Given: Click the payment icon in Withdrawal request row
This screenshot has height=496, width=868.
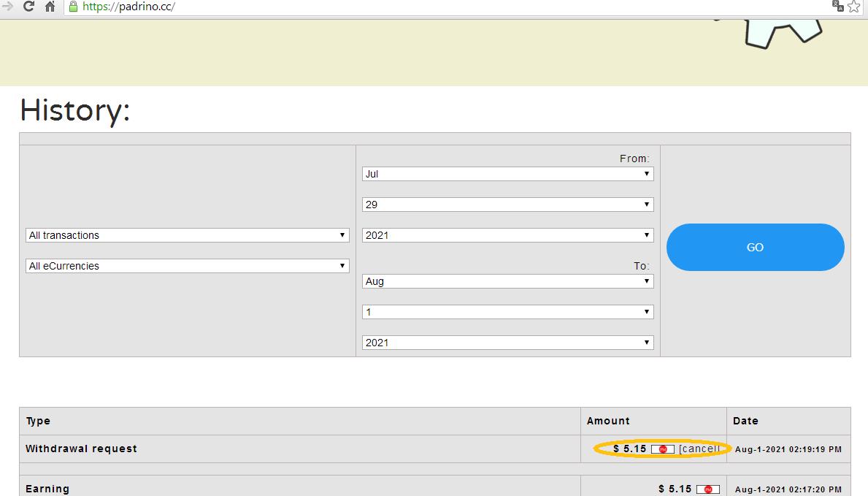Looking at the screenshot, I should point(663,449).
